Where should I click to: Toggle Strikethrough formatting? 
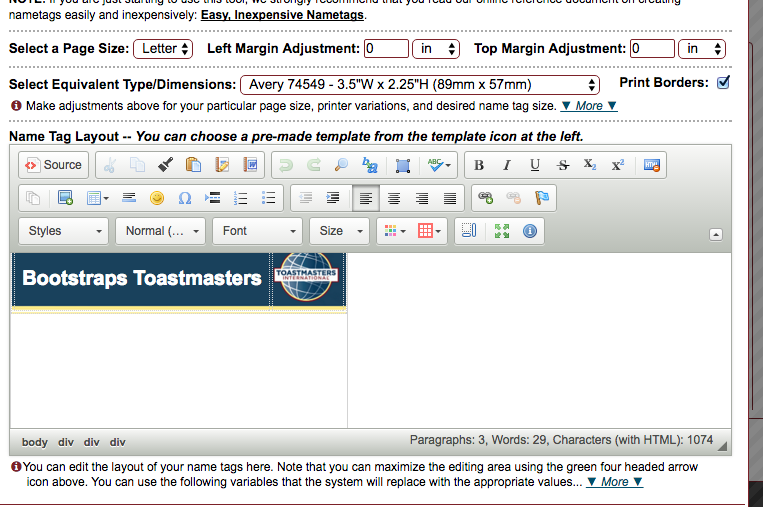point(563,165)
